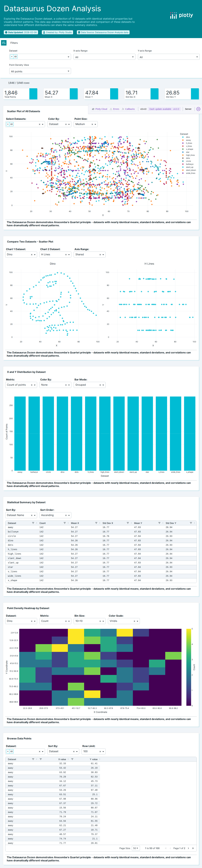Viewport: 202px width, 868px height.
Task: Clear the Select Datasets scatter dropdown
Action: [x=39, y=124]
